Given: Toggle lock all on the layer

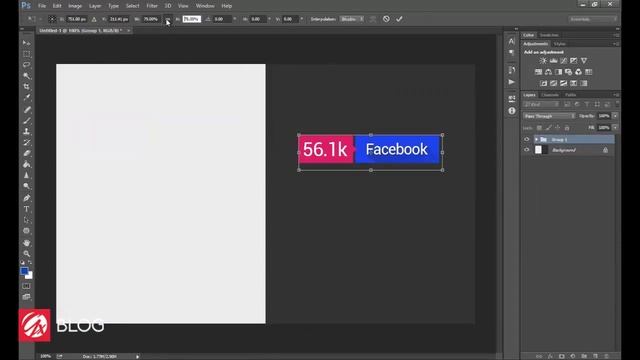Looking at the screenshot, I should pos(567,128).
